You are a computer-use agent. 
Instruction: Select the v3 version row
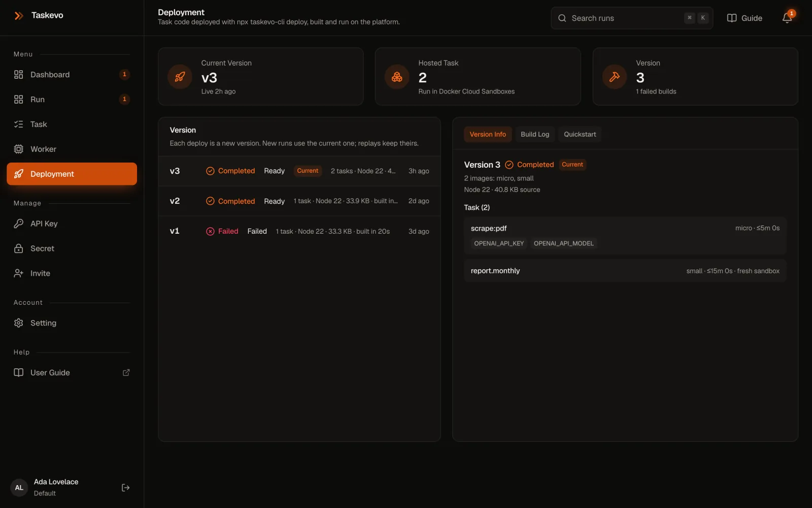299,171
